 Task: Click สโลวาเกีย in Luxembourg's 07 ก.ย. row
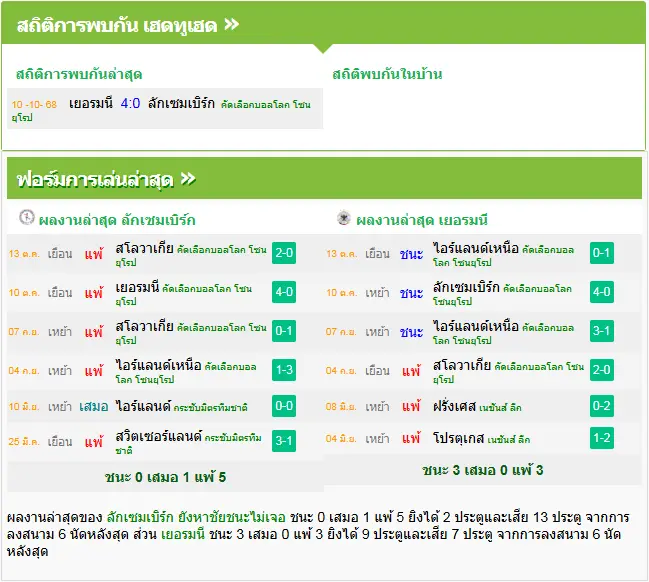click(144, 326)
